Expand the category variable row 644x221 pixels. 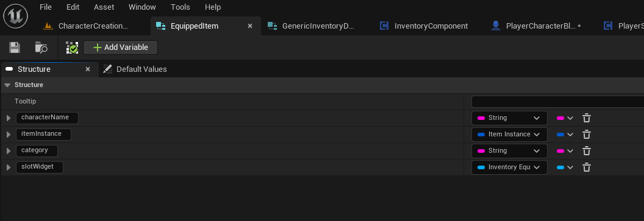point(9,151)
